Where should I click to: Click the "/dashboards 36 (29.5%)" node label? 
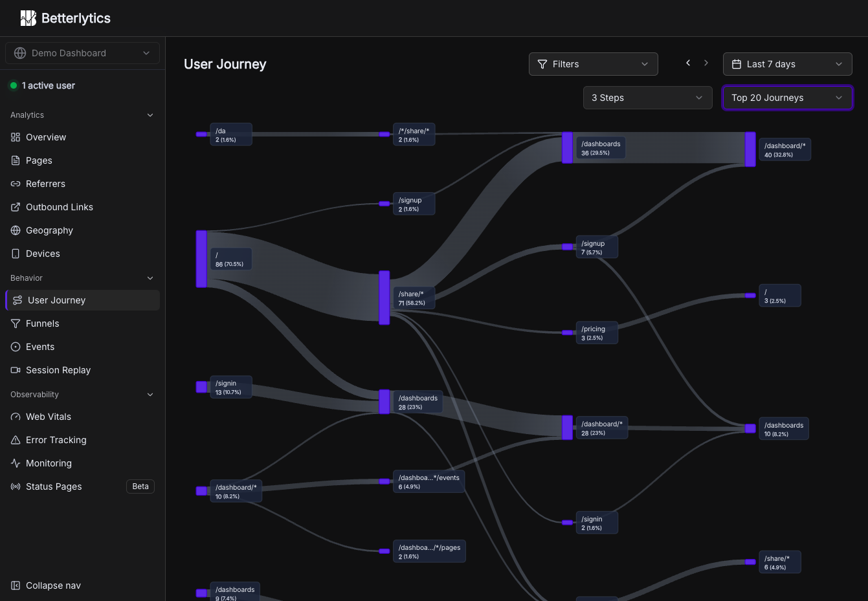601,148
